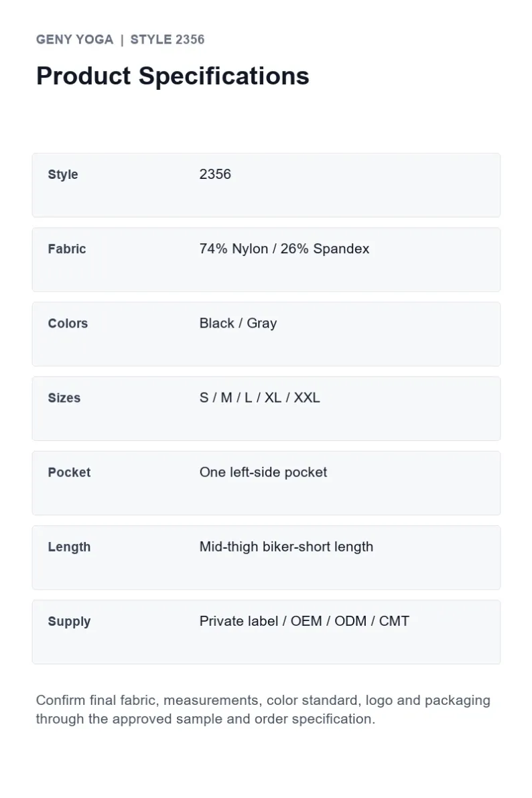Click the Mid-thigh biker-short length value
532x798 pixels.
pos(287,547)
